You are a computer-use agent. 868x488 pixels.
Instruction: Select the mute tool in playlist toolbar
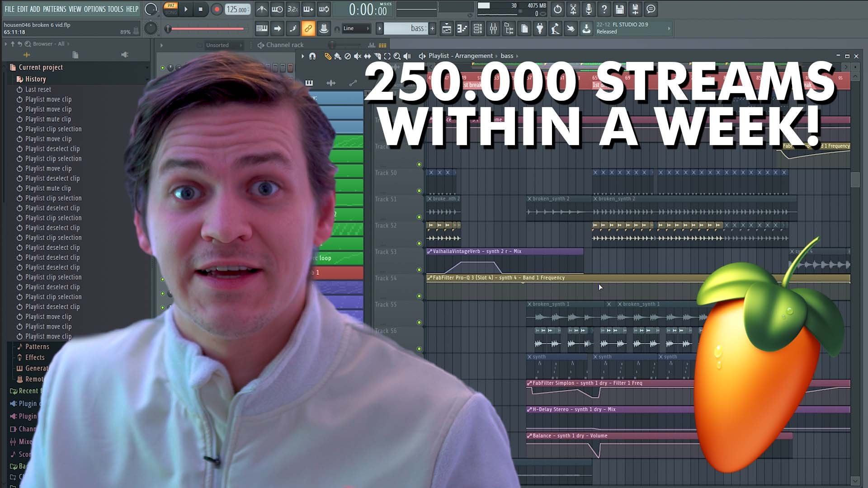358,56
